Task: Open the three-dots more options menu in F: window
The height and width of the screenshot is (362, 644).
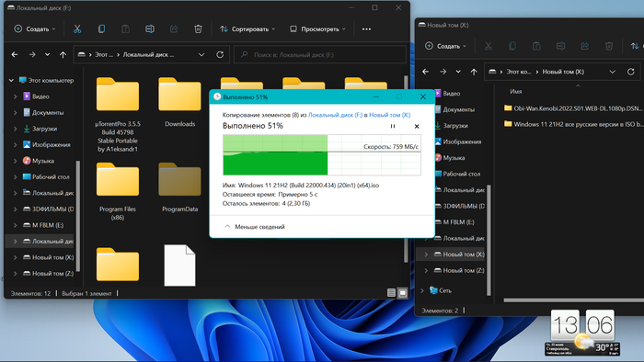Action: [366, 29]
